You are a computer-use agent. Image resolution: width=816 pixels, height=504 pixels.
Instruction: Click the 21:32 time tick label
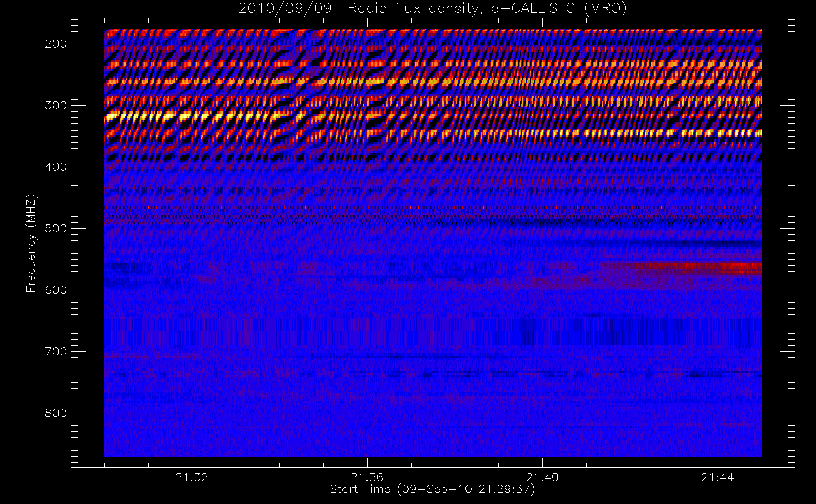pyautogui.click(x=192, y=477)
